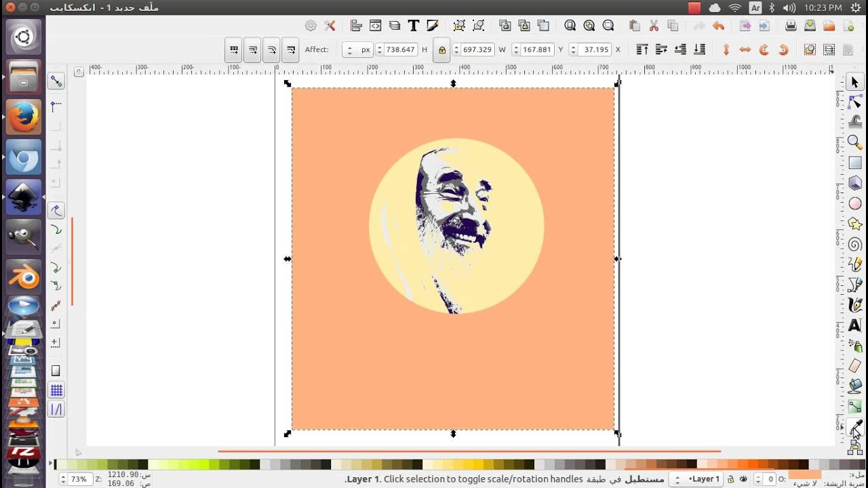
Task: Select the 3D Box tool
Action: pyautogui.click(x=854, y=183)
